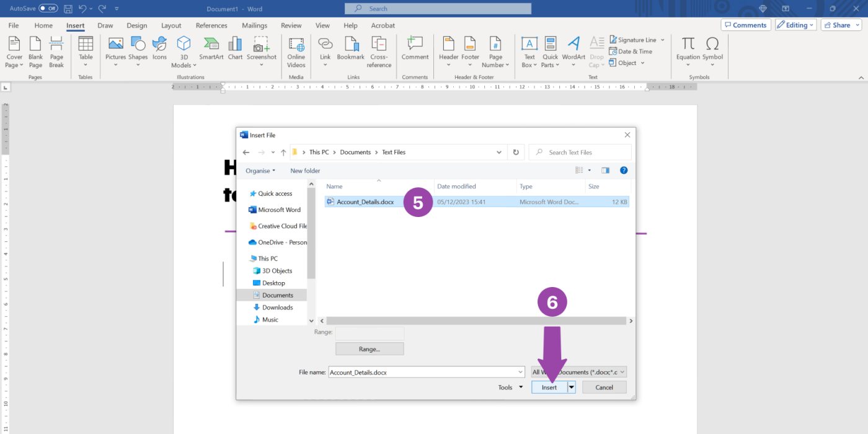Insert a Chart into the document
868x434 pixels.
coord(234,50)
